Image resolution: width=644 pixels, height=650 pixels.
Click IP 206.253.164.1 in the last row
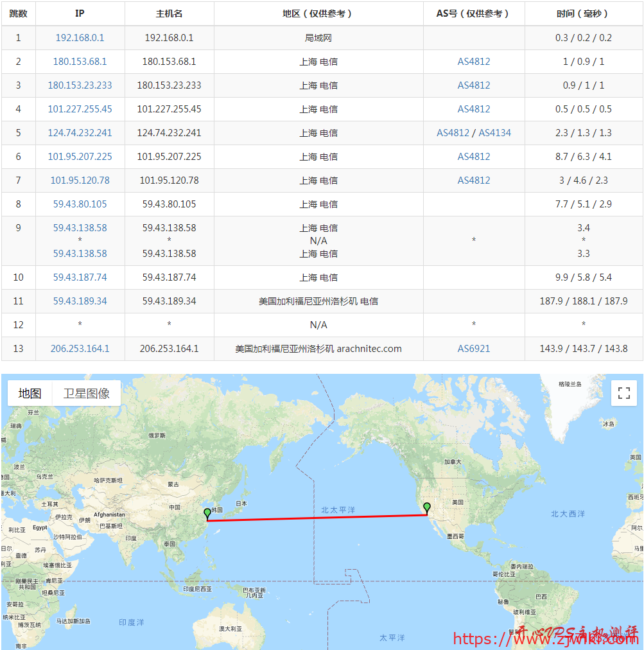pyautogui.click(x=80, y=349)
